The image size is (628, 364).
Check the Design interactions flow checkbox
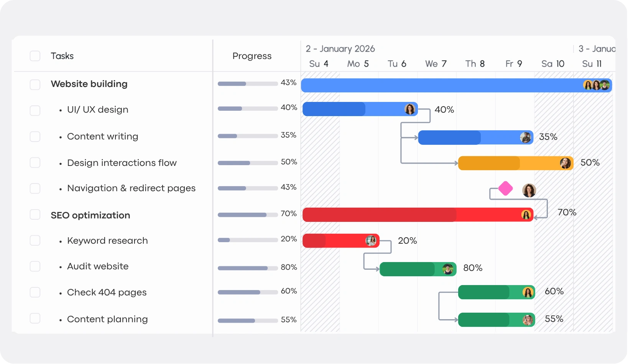click(x=35, y=163)
